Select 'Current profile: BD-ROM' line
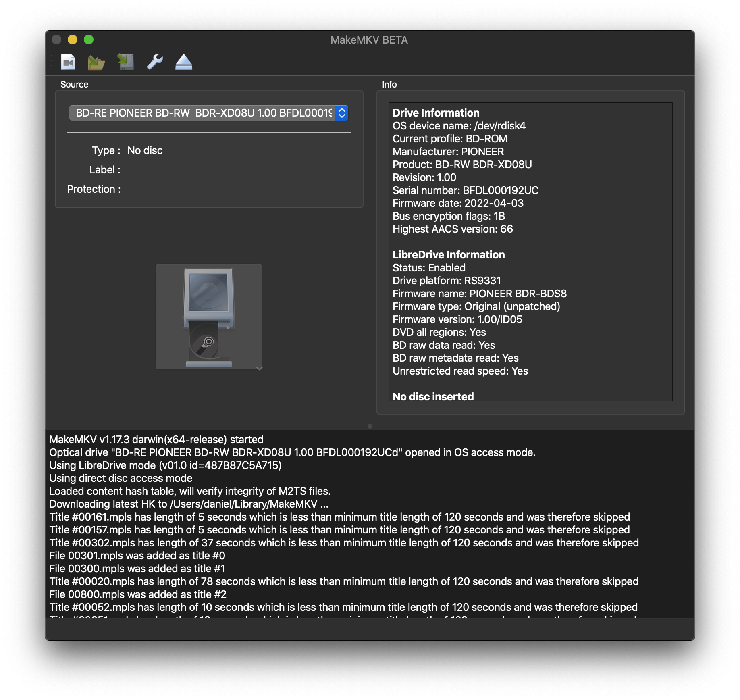740x700 pixels. tap(450, 139)
